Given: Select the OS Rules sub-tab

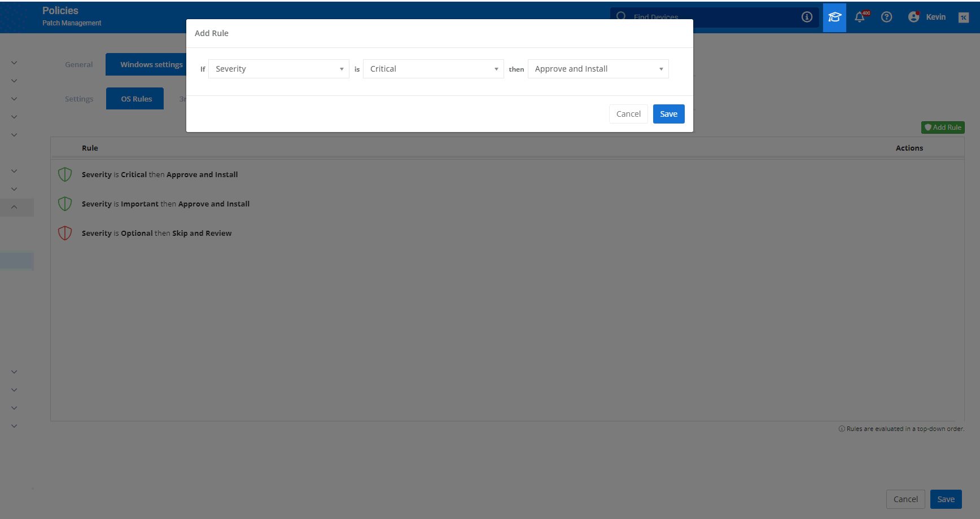Looking at the screenshot, I should point(136,99).
